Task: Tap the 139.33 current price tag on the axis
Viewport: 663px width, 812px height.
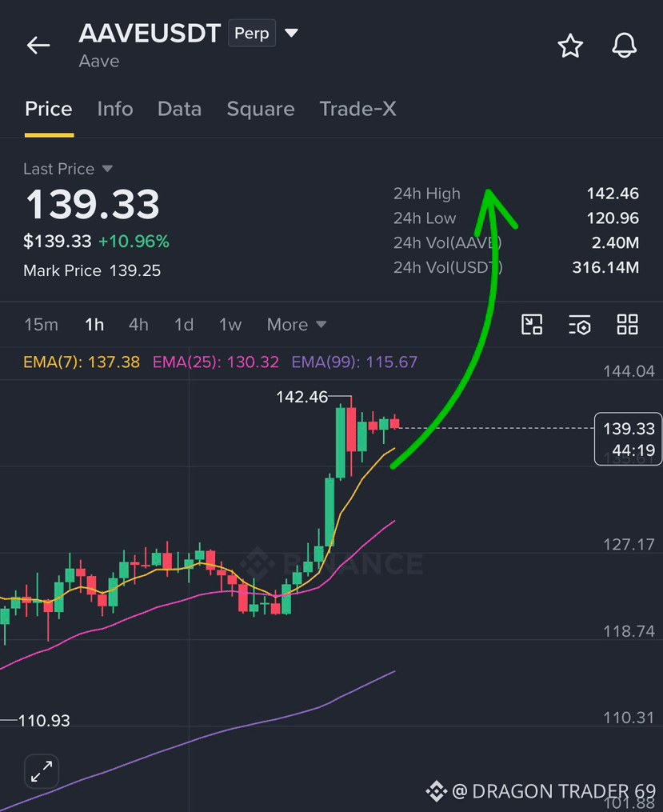Action: coord(629,438)
